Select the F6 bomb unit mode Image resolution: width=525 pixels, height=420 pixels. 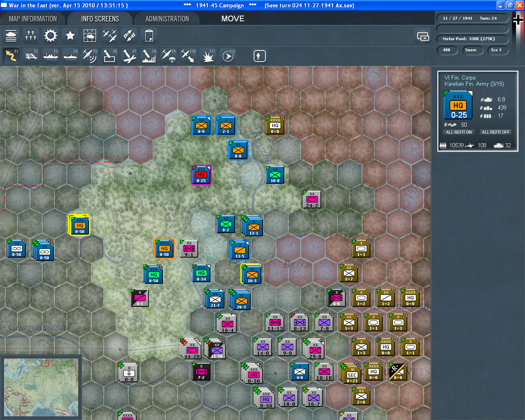coord(110,56)
